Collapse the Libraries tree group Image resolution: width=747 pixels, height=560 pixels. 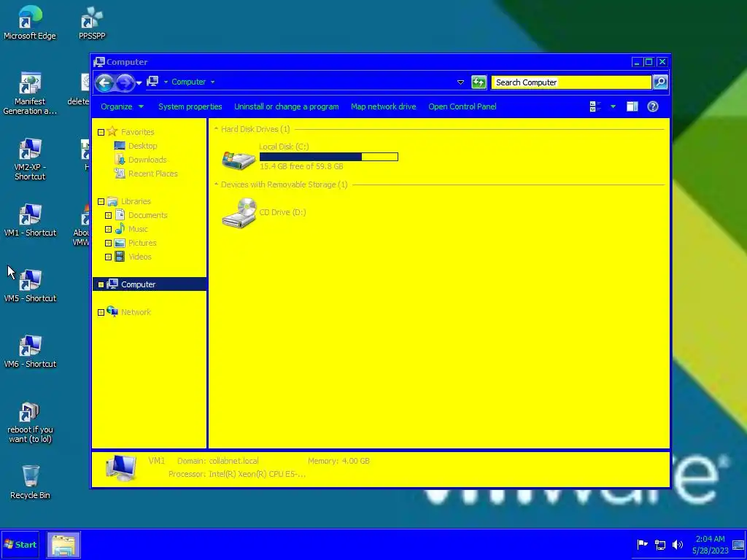101,202
